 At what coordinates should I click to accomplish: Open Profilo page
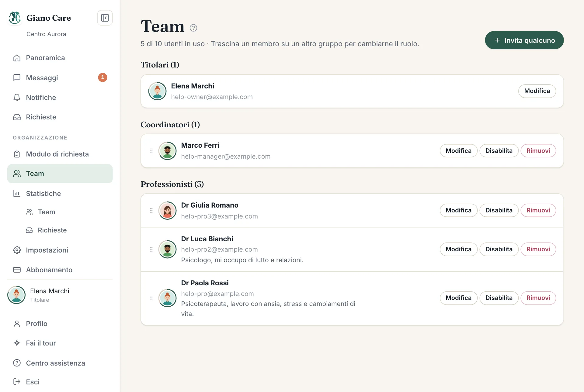point(60,324)
